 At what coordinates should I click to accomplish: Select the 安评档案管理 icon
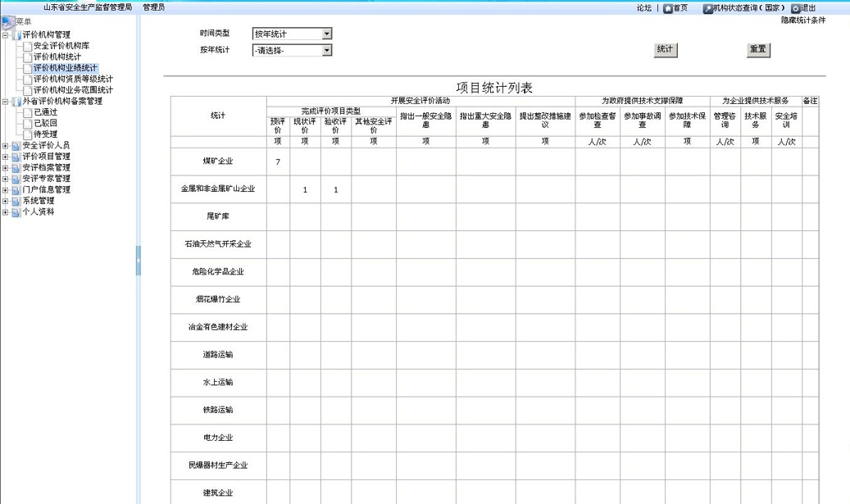(x=16, y=167)
